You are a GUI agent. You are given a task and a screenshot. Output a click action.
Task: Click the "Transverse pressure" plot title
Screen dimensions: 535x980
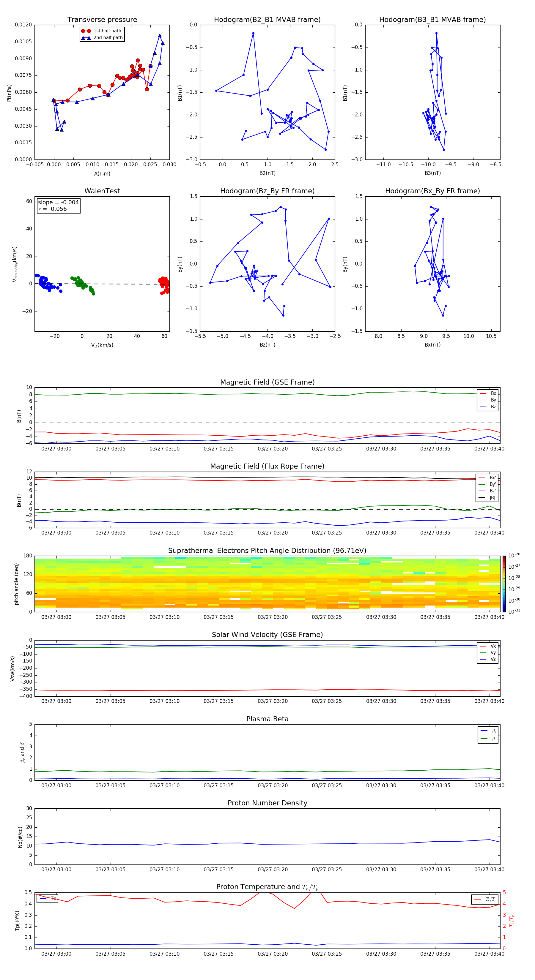tap(102, 20)
